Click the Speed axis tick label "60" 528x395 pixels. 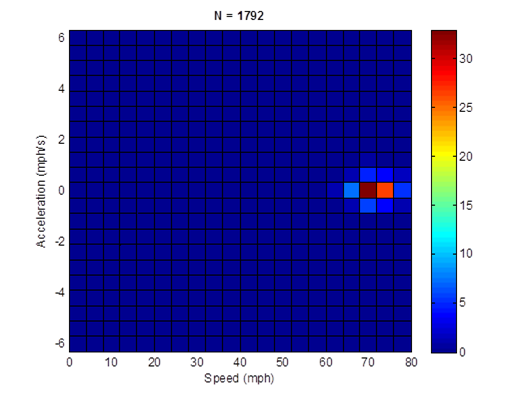(325, 362)
